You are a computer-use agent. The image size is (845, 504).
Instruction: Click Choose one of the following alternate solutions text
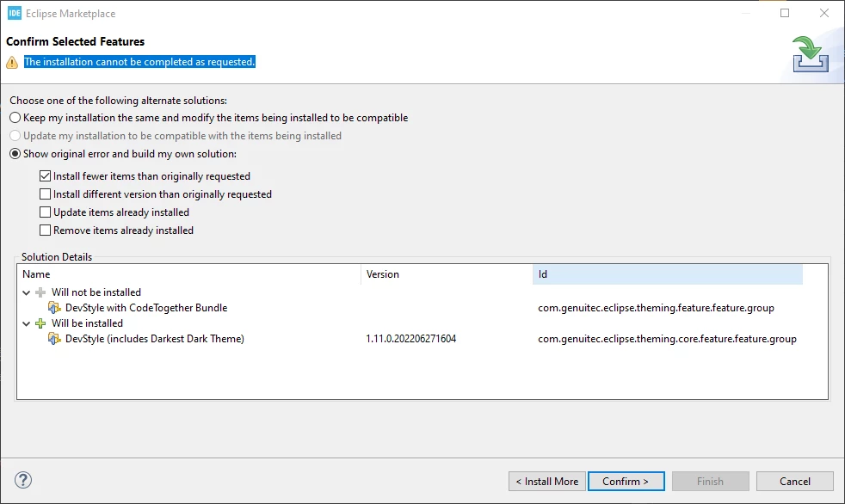(118, 100)
